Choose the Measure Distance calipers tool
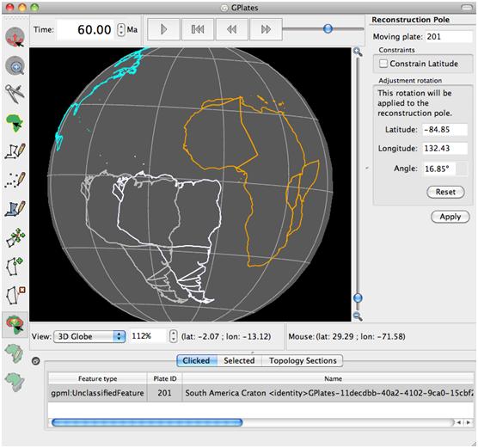The height and width of the screenshot is (448, 478). coord(15,94)
